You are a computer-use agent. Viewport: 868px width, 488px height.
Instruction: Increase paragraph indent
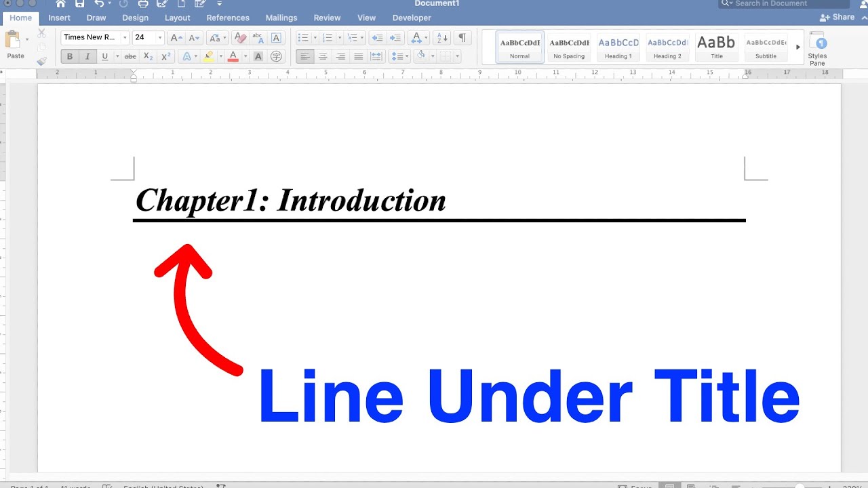coord(395,38)
